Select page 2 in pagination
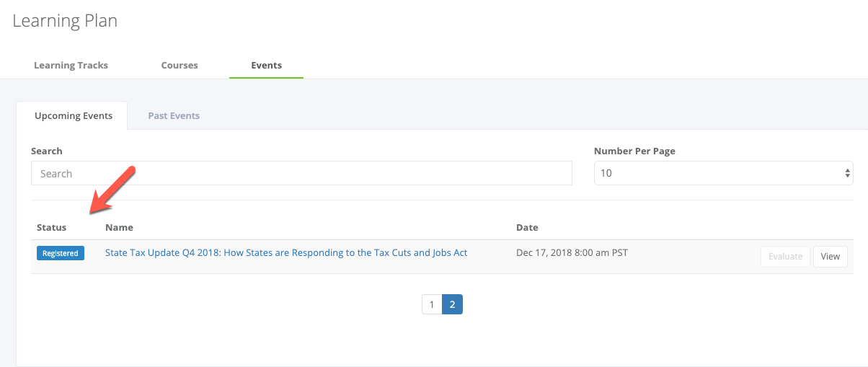The height and width of the screenshot is (367, 868). pos(452,304)
